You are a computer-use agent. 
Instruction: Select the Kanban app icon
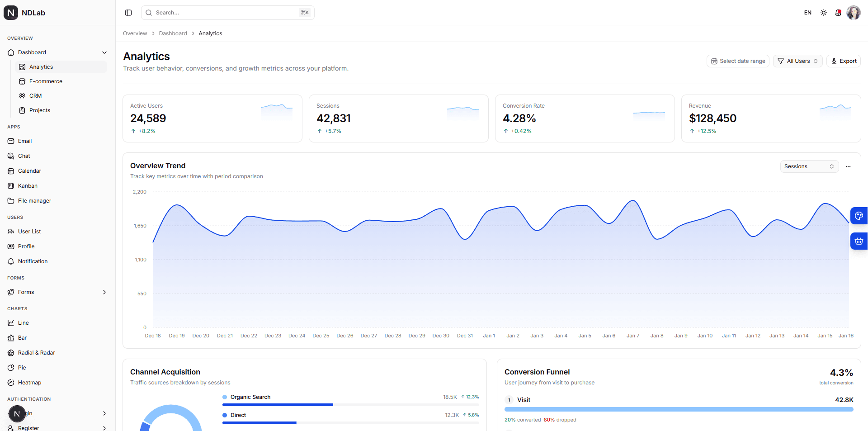tap(11, 186)
